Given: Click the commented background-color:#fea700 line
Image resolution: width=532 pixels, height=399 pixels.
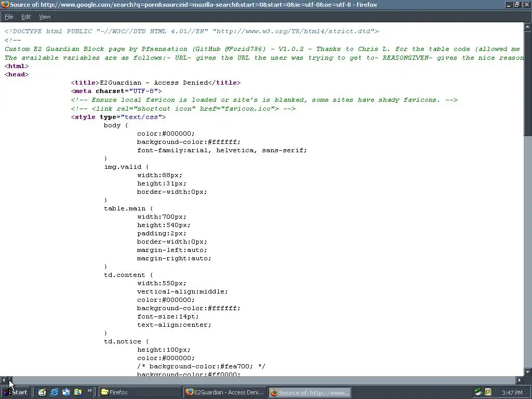Looking at the screenshot, I should [x=201, y=366].
